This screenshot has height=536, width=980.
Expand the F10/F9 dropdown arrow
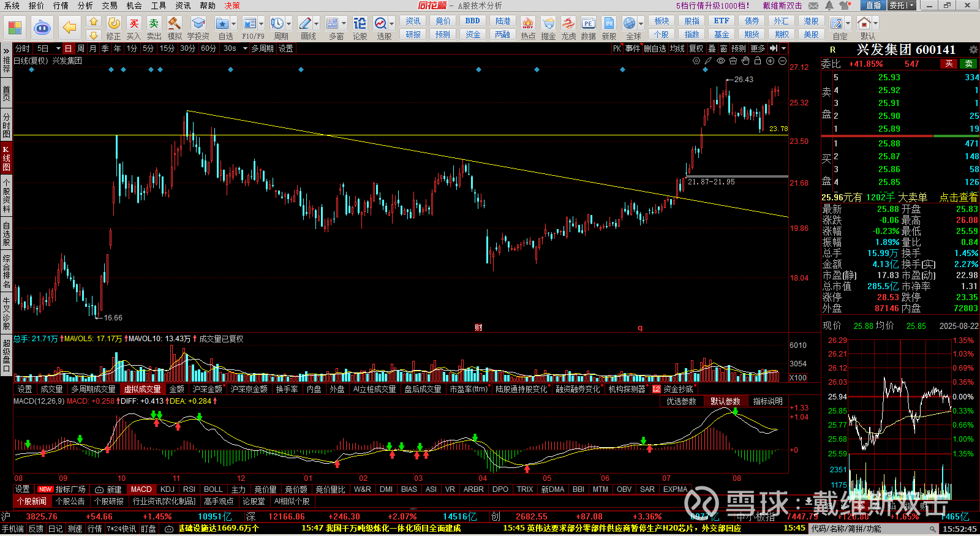pos(261,24)
